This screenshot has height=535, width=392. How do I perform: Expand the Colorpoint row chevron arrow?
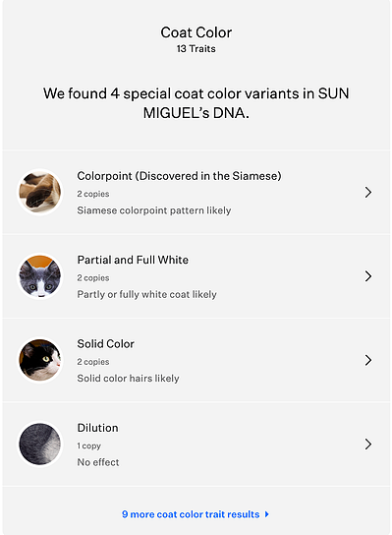tap(368, 192)
